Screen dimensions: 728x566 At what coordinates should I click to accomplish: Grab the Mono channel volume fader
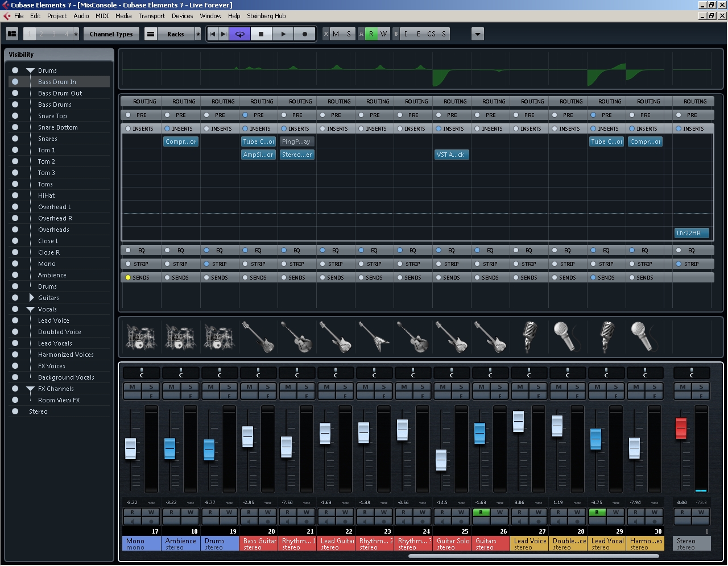131,449
